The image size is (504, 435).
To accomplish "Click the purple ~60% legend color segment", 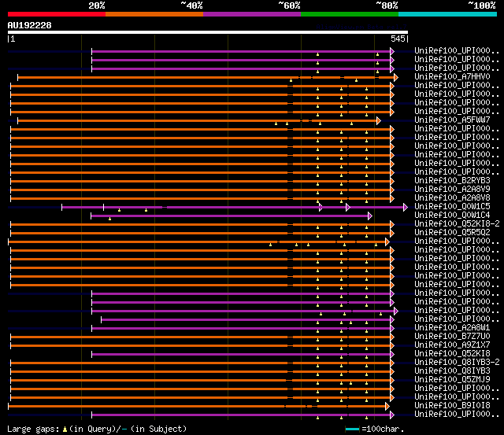I will tap(252, 14).
